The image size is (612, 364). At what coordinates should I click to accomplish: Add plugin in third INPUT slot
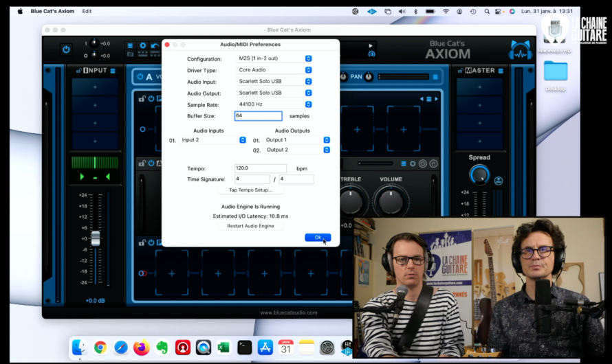(95, 123)
